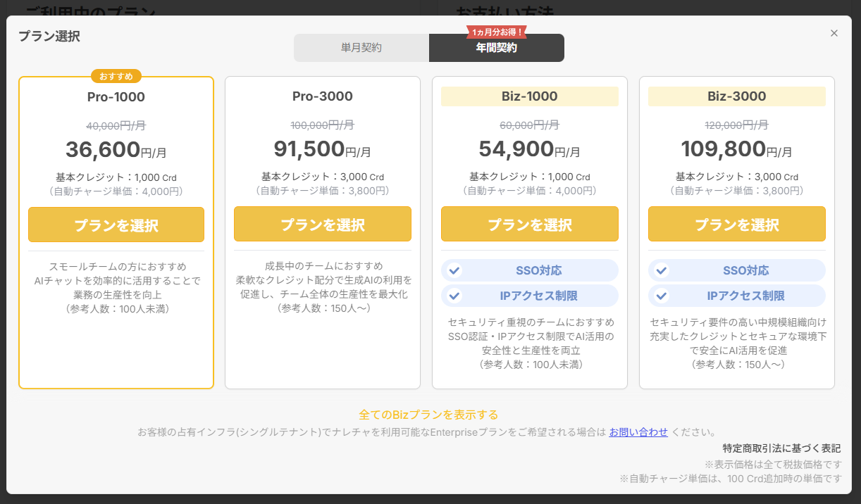Select the Pro-3000 plan button
Screen dimensions: 861x504
click(323, 225)
